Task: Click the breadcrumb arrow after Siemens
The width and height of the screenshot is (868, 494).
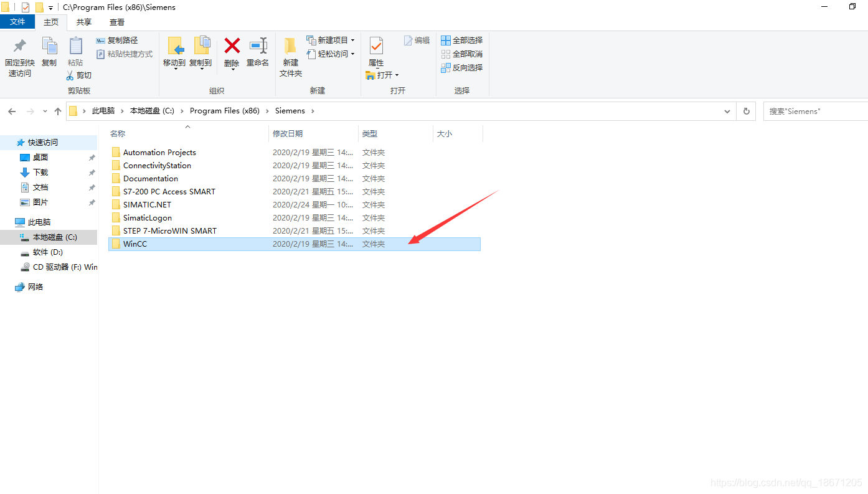Action: [x=313, y=111]
